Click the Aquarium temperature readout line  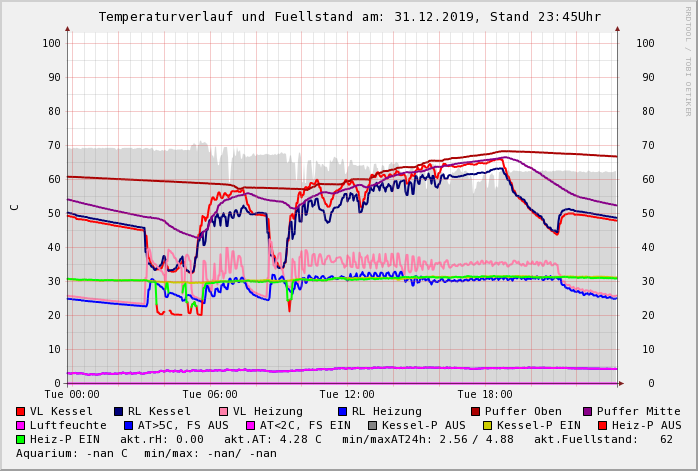146,453
